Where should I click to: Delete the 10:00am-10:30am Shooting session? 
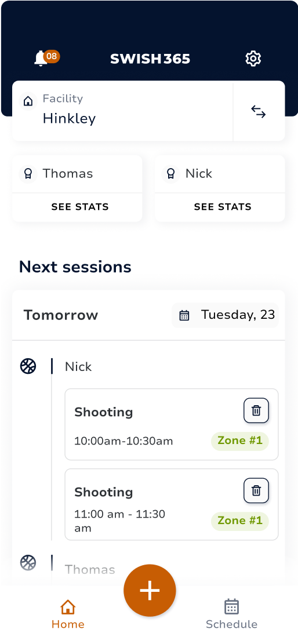tap(256, 410)
